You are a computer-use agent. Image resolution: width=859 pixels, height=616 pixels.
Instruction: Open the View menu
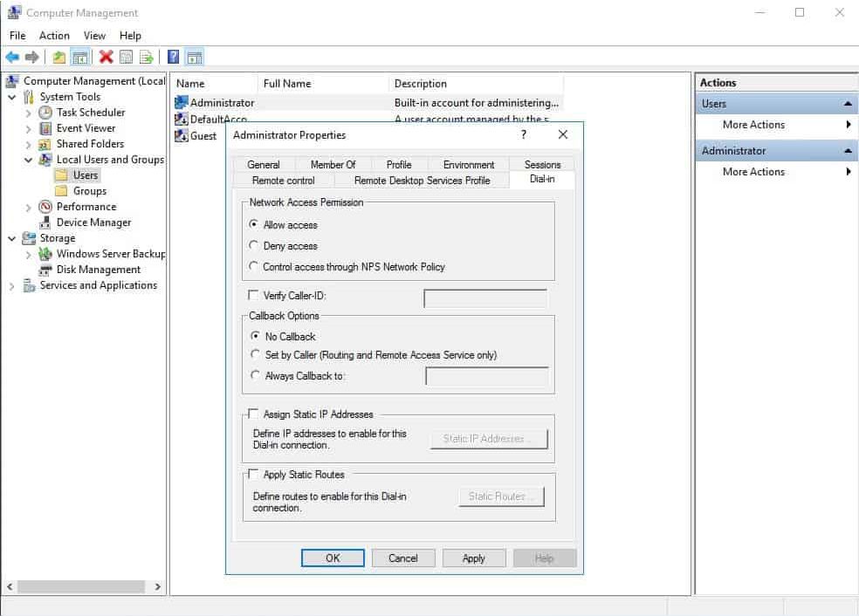tap(94, 36)
